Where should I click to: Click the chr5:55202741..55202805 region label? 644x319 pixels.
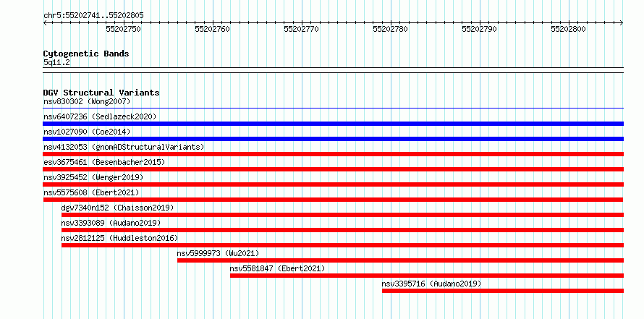point(93,16)
